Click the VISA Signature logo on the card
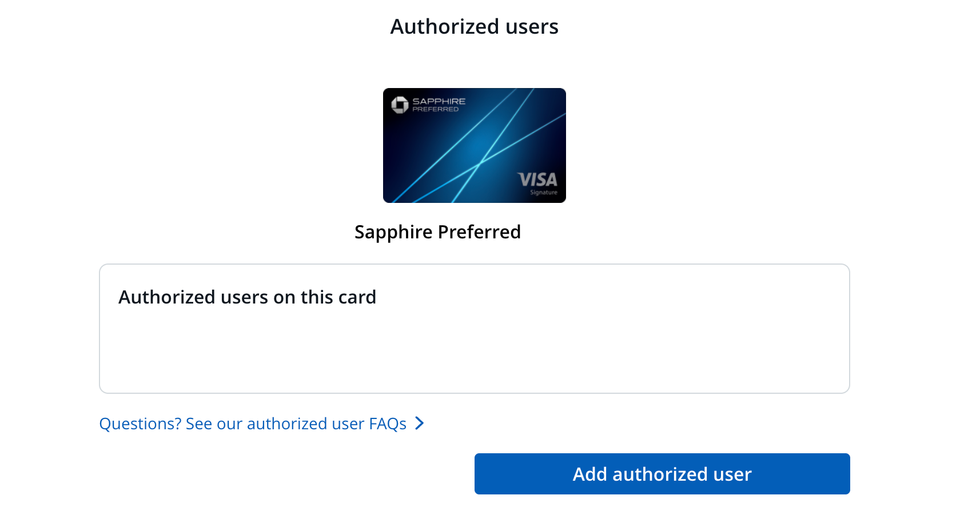Image resolution: width=980 pixels, height=519 pixels. click(537, 180)
